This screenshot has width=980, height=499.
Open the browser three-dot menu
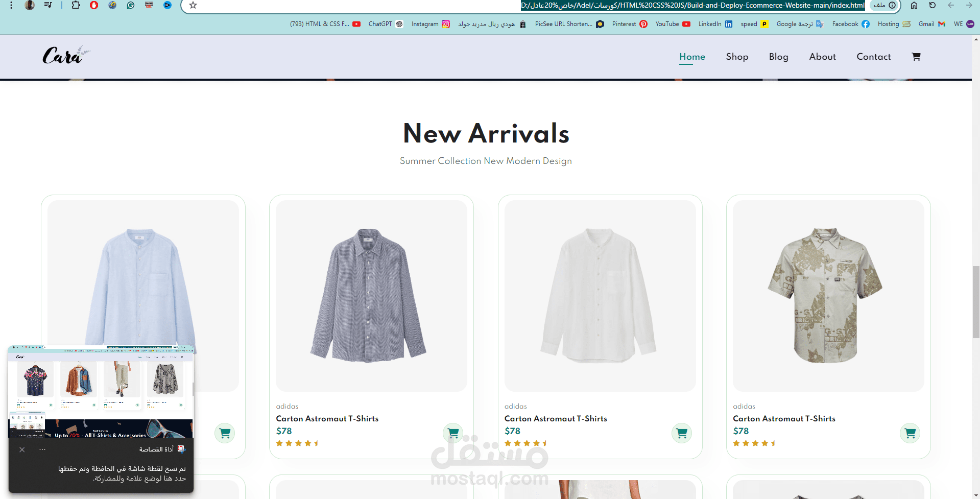(11, 5)
